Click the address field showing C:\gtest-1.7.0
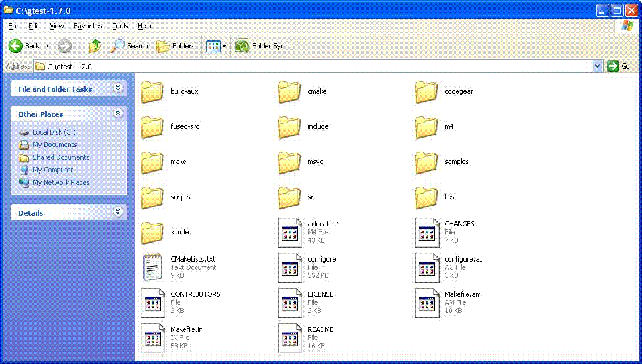642x364 pixels. (x=313, y=67)
